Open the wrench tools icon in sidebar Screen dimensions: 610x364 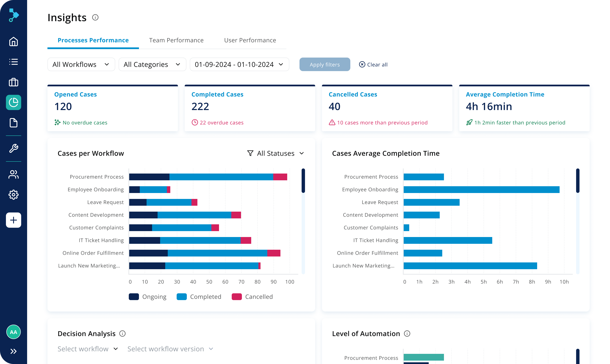point(14,148)
